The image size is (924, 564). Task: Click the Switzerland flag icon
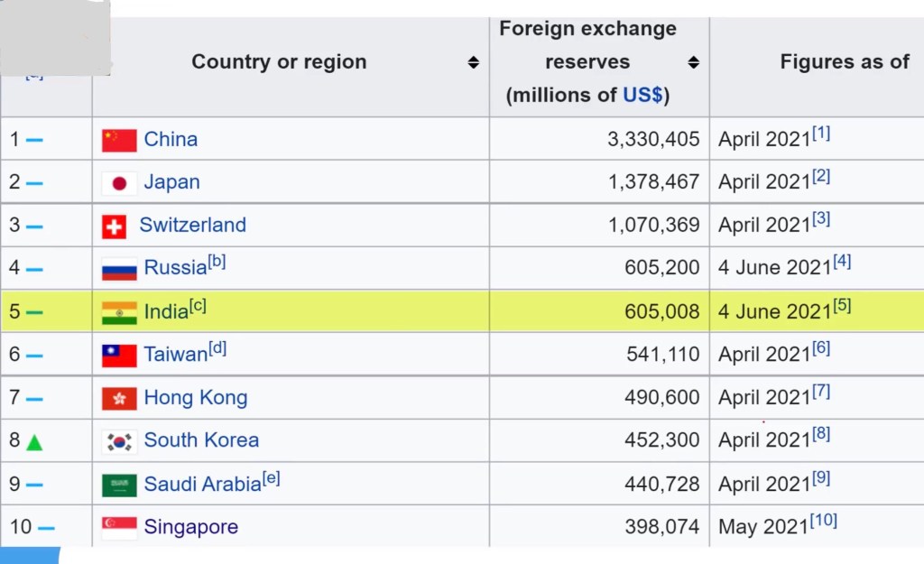114,227
